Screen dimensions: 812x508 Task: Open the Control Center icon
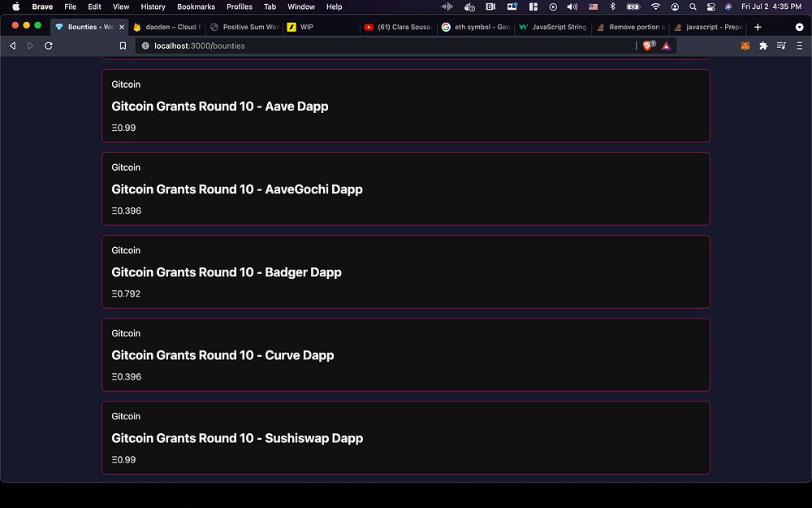[711, 7]
